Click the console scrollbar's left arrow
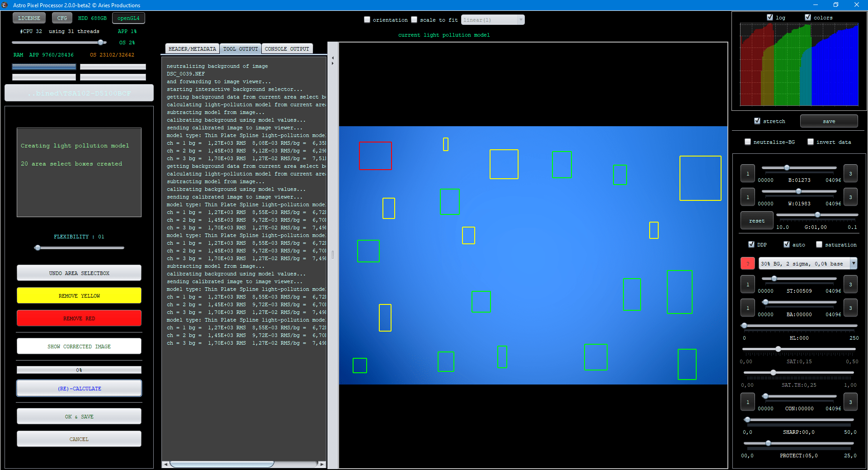 (165, 464)
